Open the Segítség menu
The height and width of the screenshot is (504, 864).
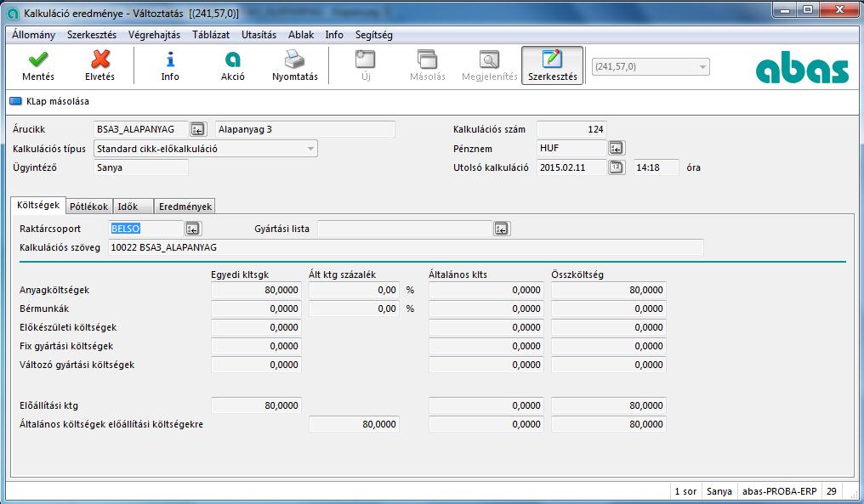[x=373, y=35]
